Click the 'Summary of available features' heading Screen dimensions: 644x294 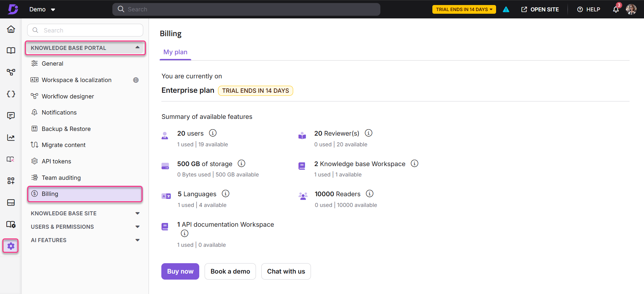coord(207,117)
